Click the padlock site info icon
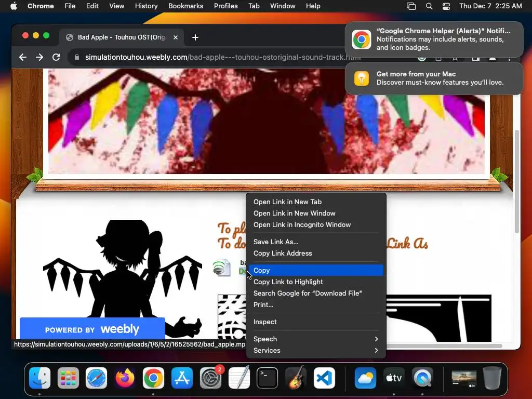532x399 pixels. [x=77, y=57]
